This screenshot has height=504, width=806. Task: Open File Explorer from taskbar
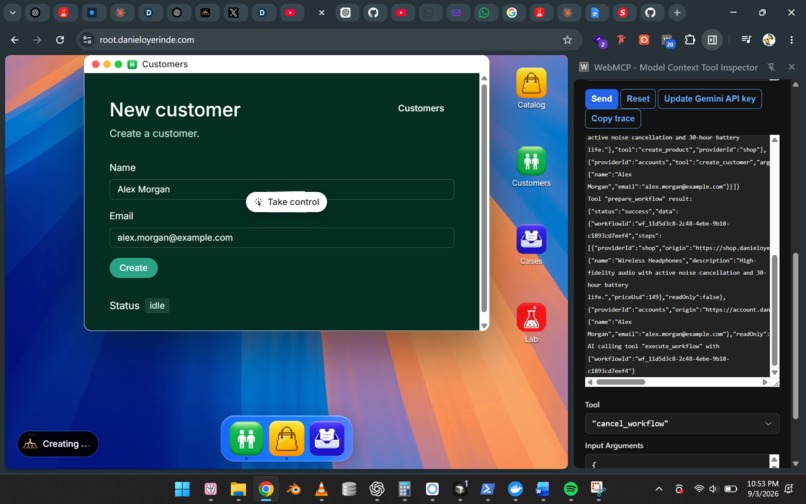[238, 489]
